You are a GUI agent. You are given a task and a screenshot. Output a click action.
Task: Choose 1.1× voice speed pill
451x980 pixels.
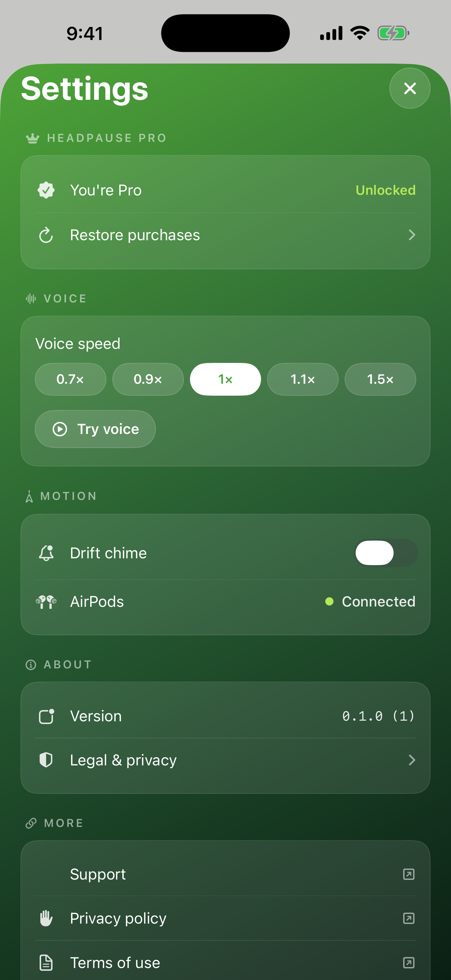[x=303, y=379]
